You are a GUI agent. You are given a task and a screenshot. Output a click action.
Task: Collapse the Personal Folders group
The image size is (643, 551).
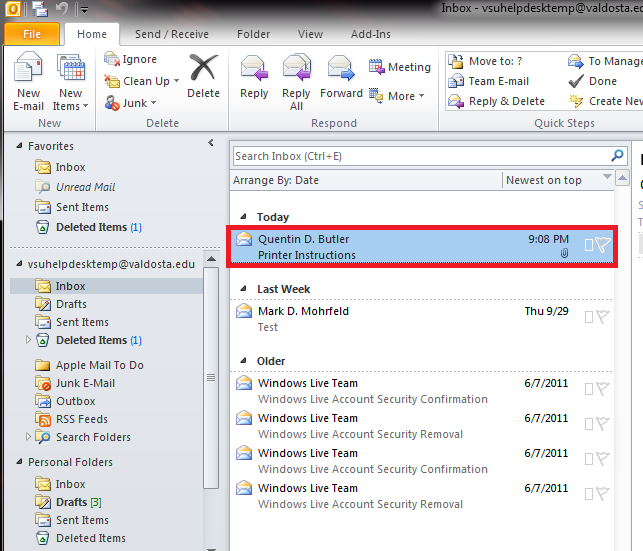click(19, 462)
